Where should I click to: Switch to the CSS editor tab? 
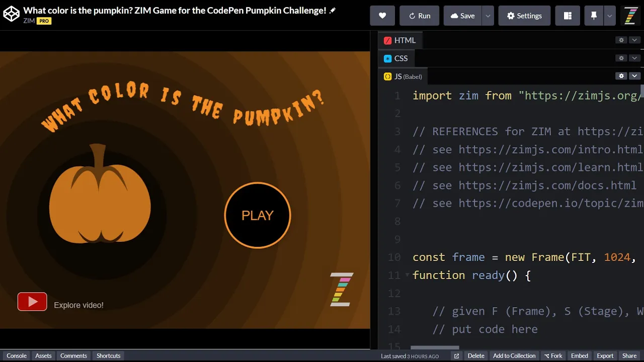[396, 58]
